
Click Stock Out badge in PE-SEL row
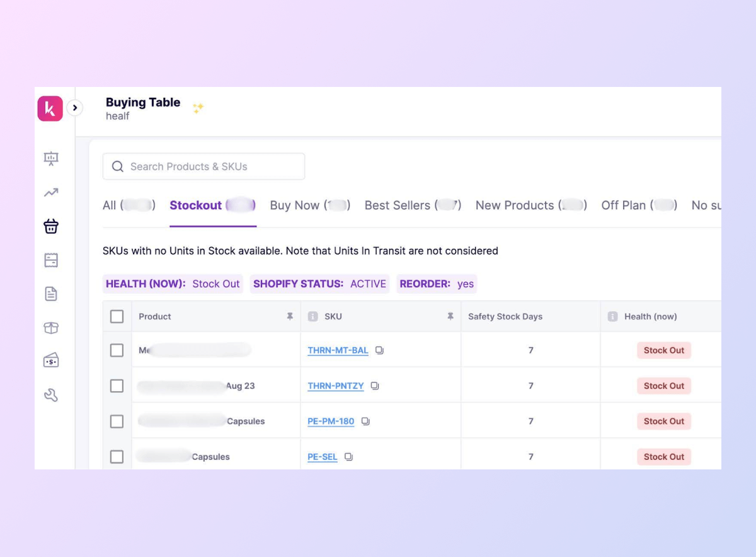(664, 457)
